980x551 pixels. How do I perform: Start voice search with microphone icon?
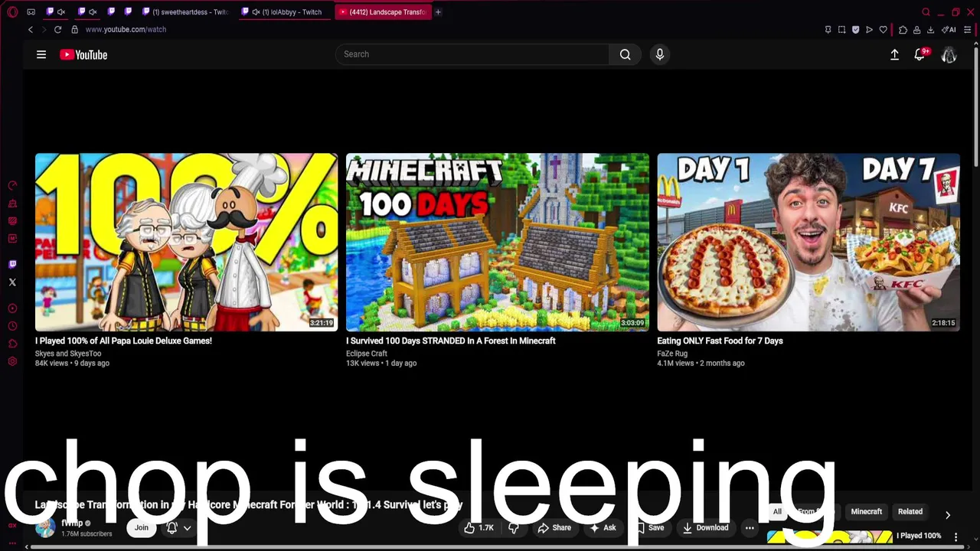pos(660,54)
